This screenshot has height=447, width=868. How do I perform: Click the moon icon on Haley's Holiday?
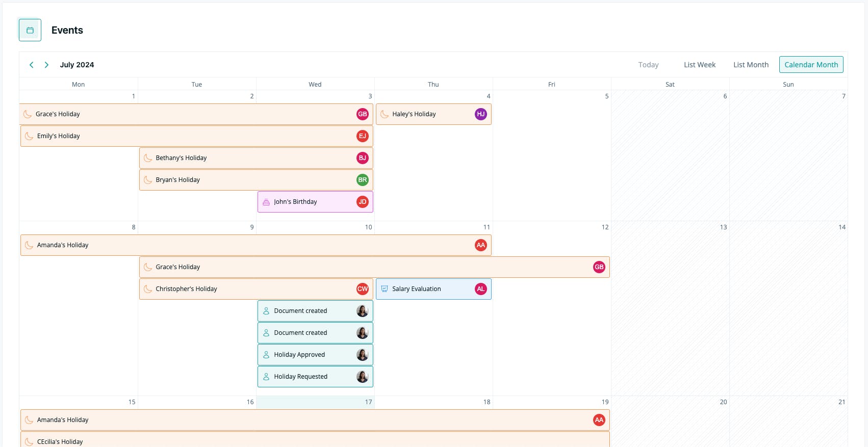(x=385, y=114)
